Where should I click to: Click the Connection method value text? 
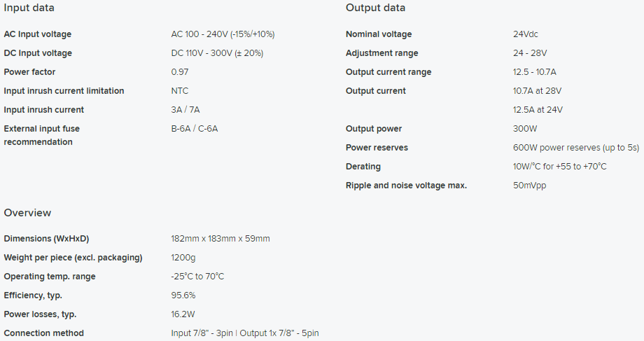point(245,333)
